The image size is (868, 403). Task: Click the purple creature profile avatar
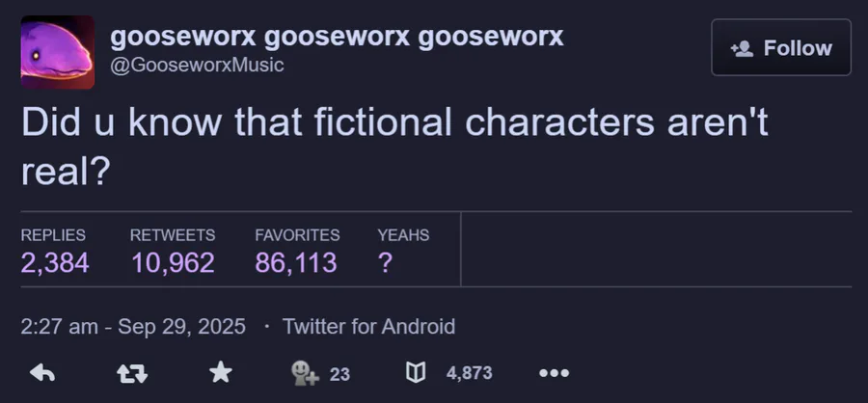coord(58,52)
